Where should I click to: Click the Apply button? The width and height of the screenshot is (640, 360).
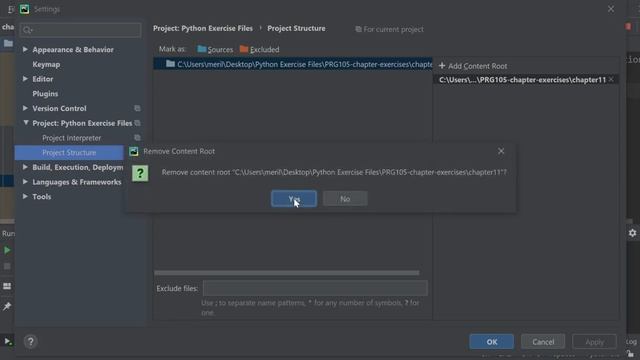[x=594, y=342]
